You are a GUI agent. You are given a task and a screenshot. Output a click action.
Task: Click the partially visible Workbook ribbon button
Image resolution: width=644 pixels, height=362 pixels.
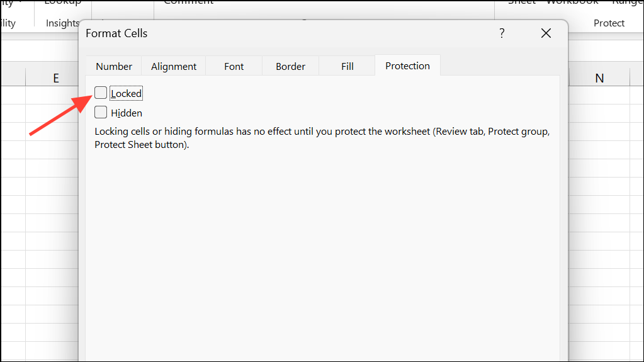point(572,3)
